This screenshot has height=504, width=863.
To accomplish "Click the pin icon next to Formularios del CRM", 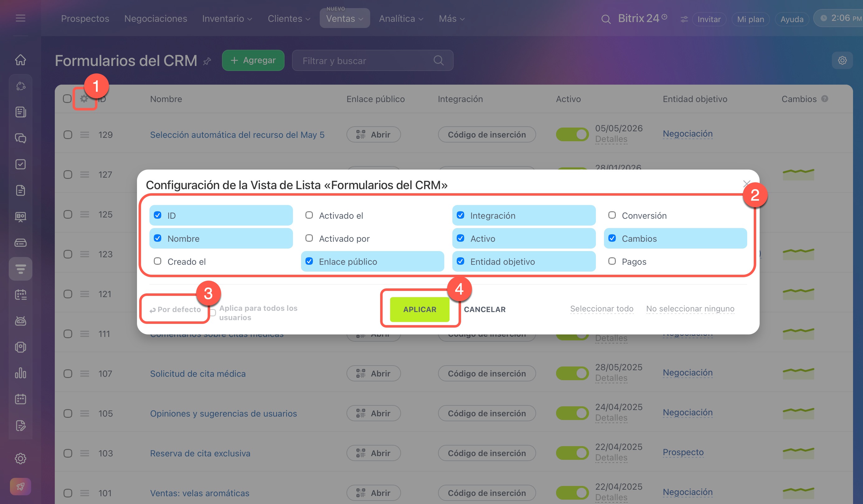I will [207, 62].
